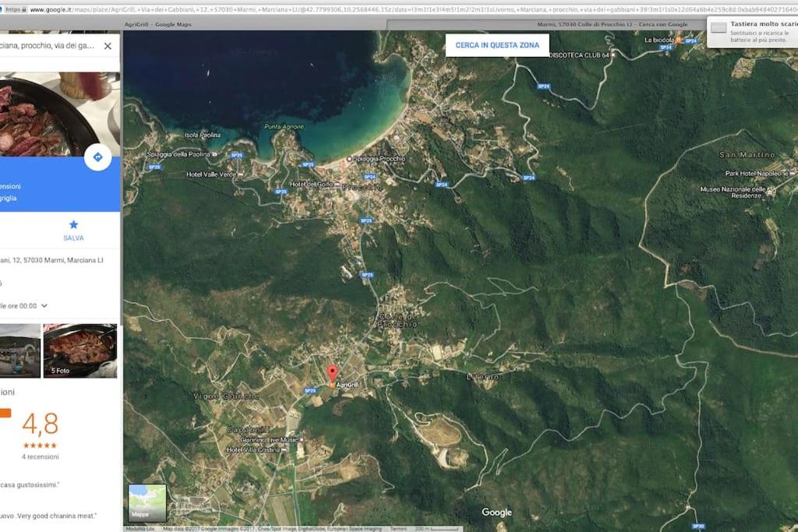The height and width of the screenshot is (532, 798).
Task: Click the blue directions arrow button
Action: pos(97,157)
